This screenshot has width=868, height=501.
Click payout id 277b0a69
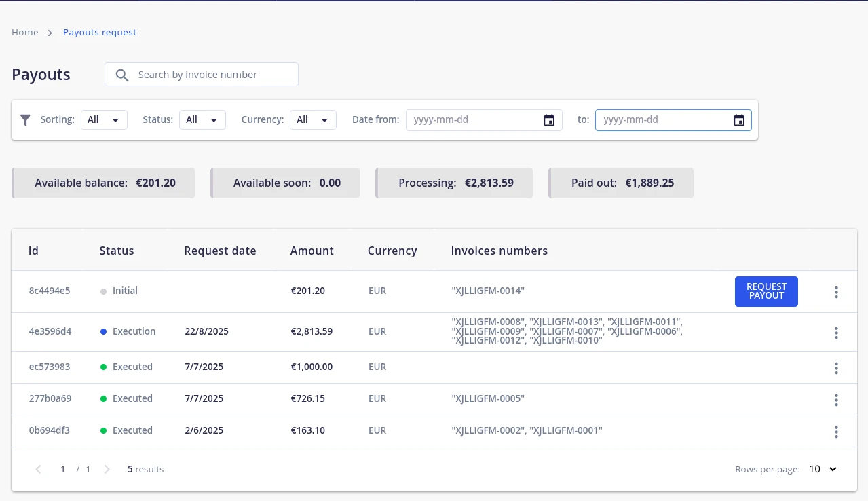point(50,398)
